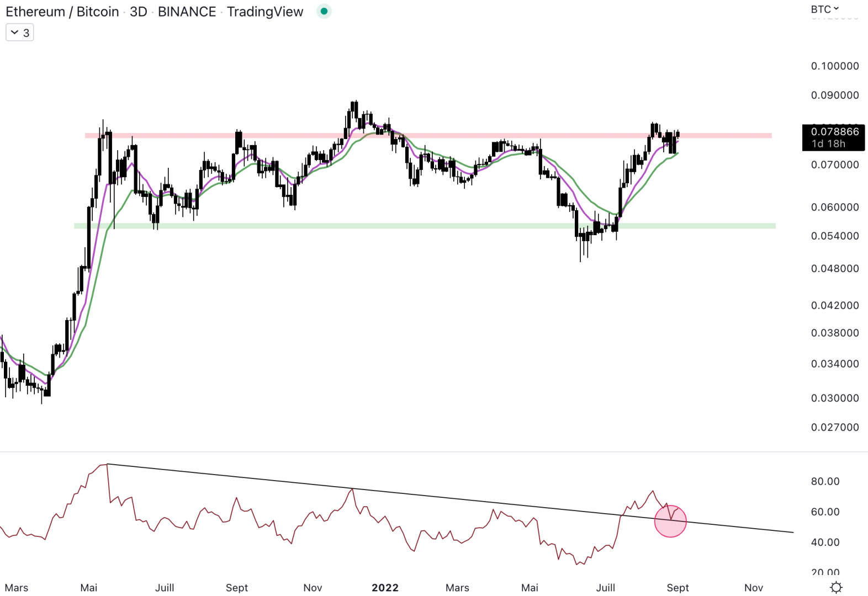Click the 0.048000 price axis label

click(x=834, y=269)
